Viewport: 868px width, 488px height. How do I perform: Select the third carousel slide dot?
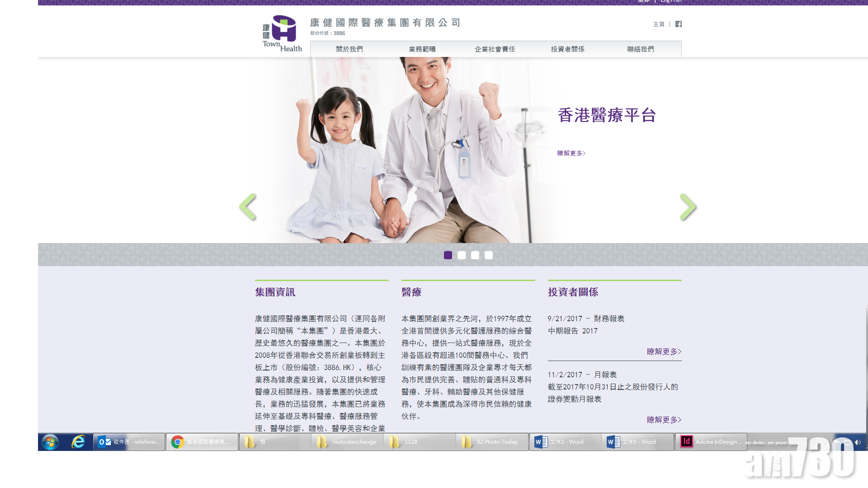(475, 255)
